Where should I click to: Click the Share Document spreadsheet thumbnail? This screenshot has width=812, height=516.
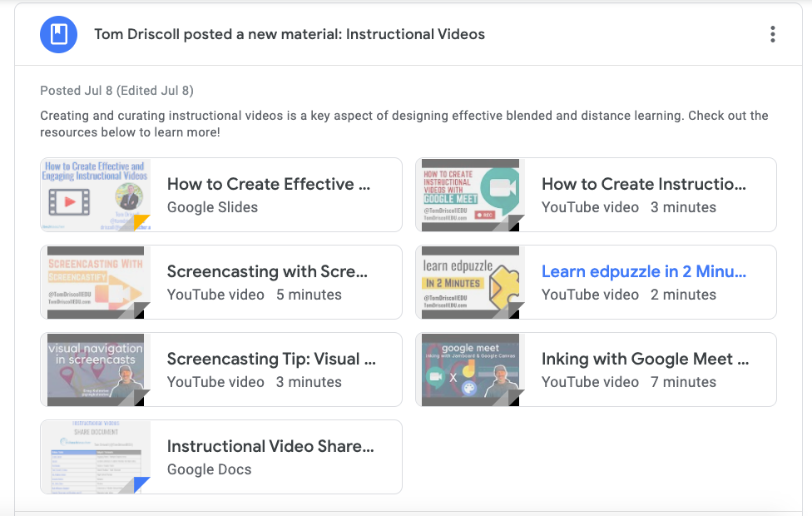point(94,454)
